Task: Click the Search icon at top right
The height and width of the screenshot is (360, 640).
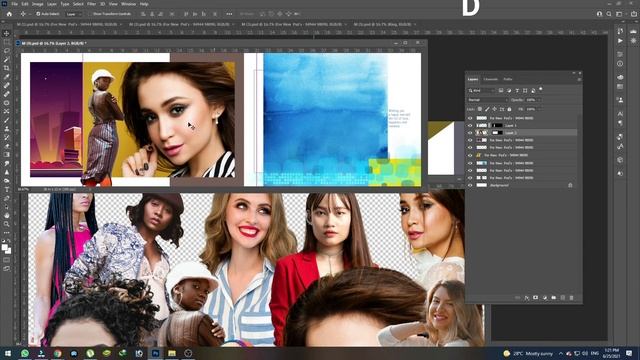Action: (609, 13)
